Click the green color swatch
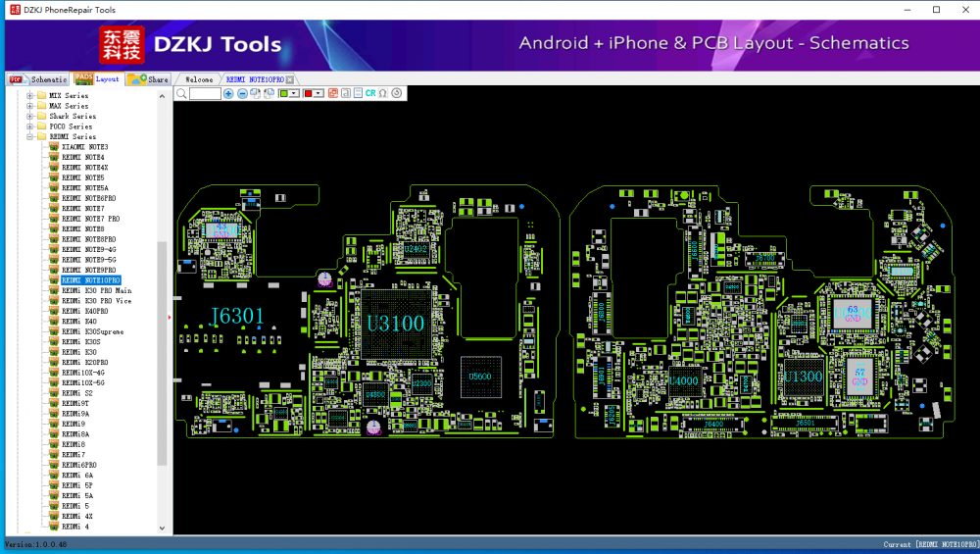 tap(284, 94)
